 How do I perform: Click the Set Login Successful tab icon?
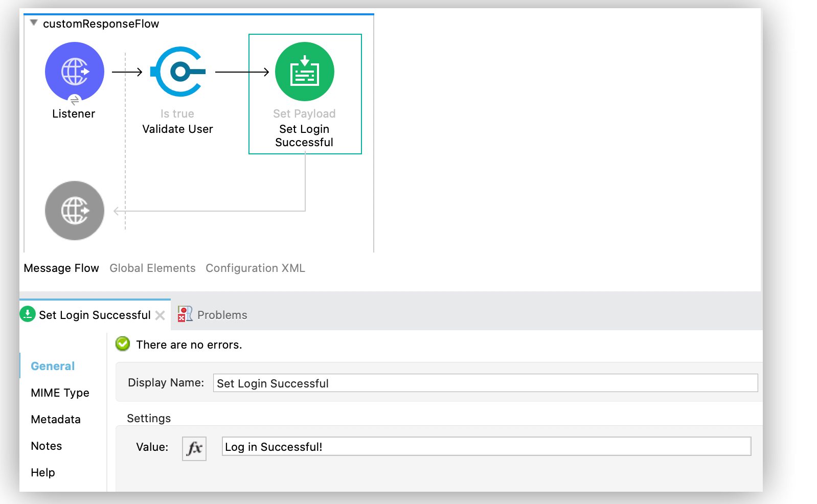(28, 314)
